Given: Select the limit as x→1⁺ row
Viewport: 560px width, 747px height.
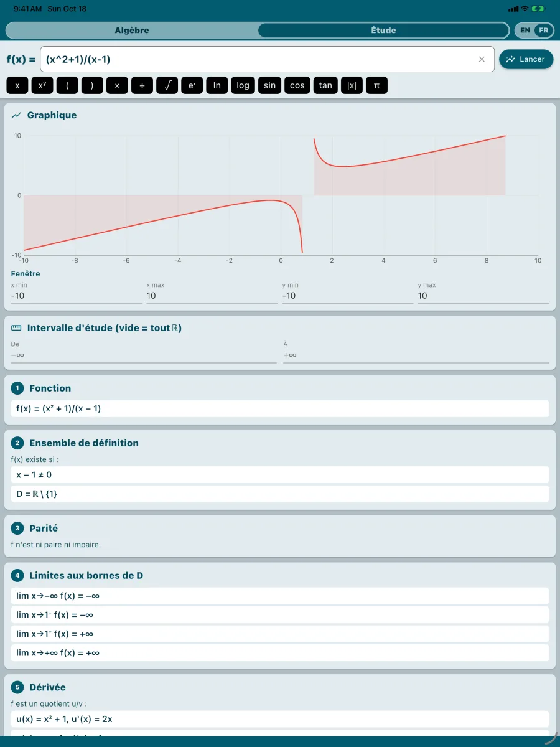Looking at the screenshot, I should tap(280, 634).
